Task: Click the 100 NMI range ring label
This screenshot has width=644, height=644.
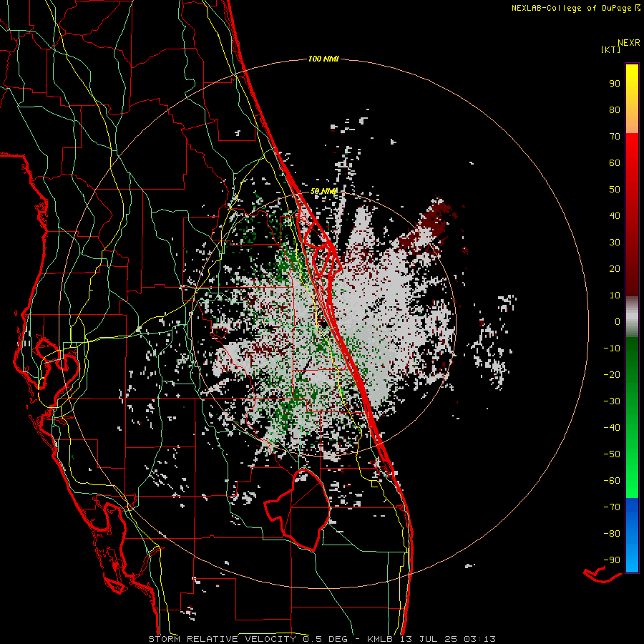Action: coord(323,59)
